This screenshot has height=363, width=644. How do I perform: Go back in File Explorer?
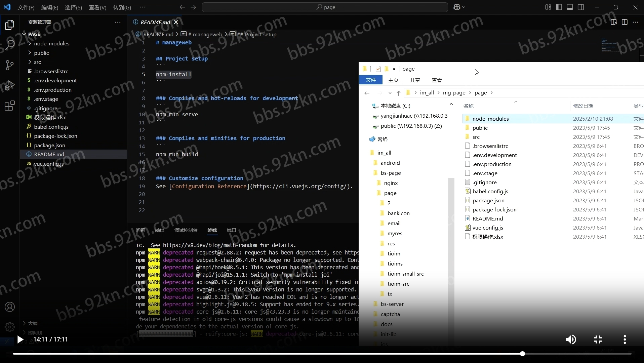[367, 93]
